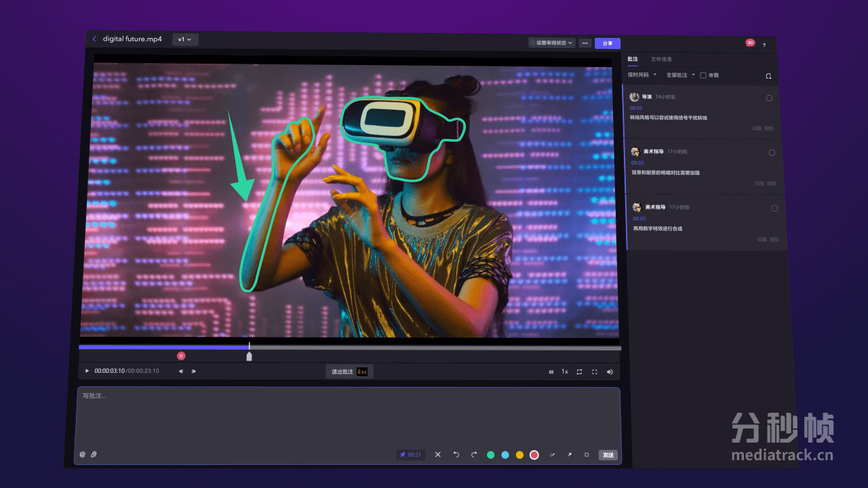The width and height of the screenshot is (868, 488).
Task: Mute the video with the volume icon
Action: pyautogui.click(x=610, y=371)
